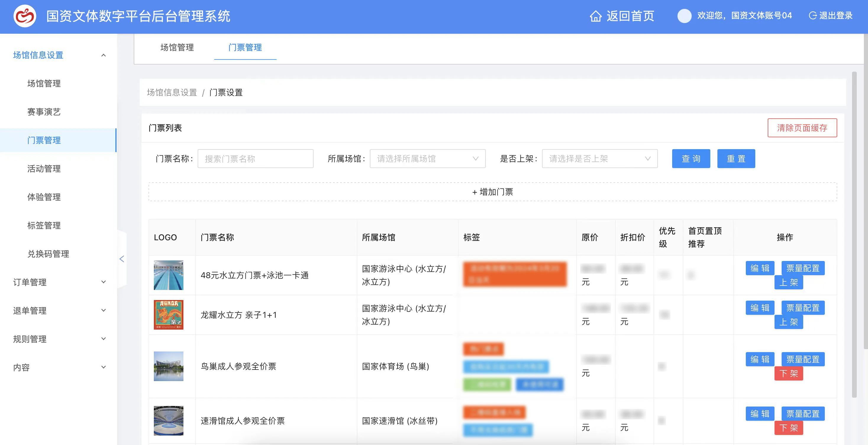
Task: Expand the 内容 menu group
Action: point(104,367)
